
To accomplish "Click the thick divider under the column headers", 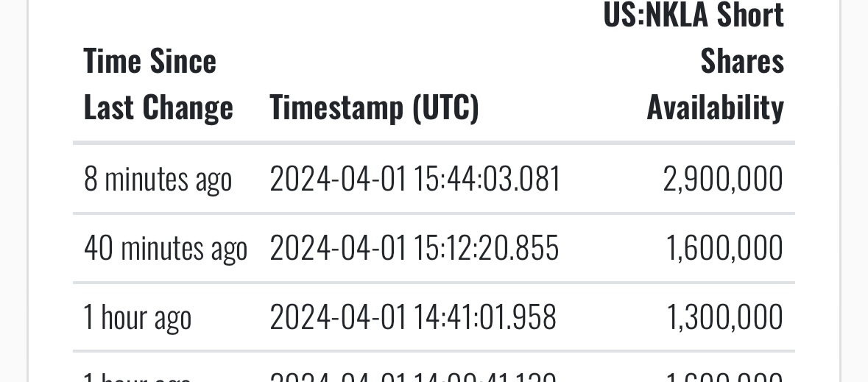I will click(434, 143).
